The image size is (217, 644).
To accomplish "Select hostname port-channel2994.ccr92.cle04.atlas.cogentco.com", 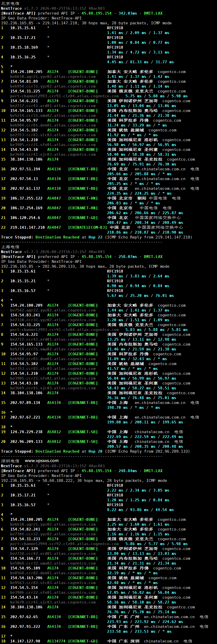I will coord(64,544).
